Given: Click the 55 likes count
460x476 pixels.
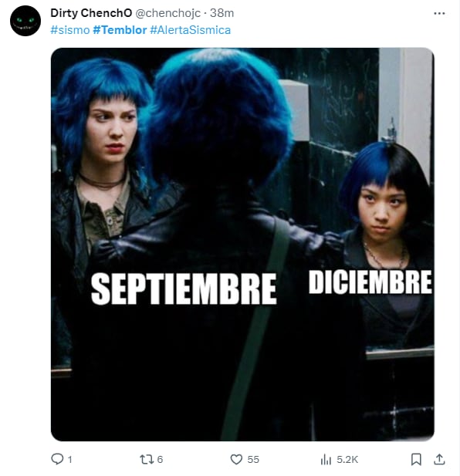Looking at the screenshot, I should click(x=253, y=459).
